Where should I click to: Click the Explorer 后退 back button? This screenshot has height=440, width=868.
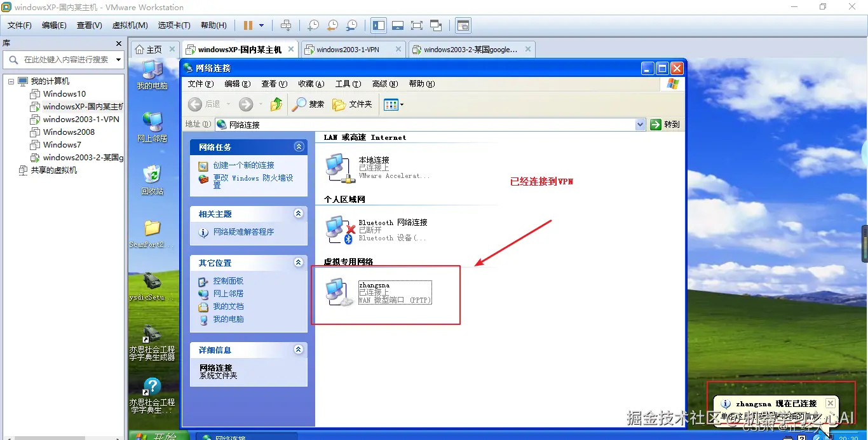point(205,104)
